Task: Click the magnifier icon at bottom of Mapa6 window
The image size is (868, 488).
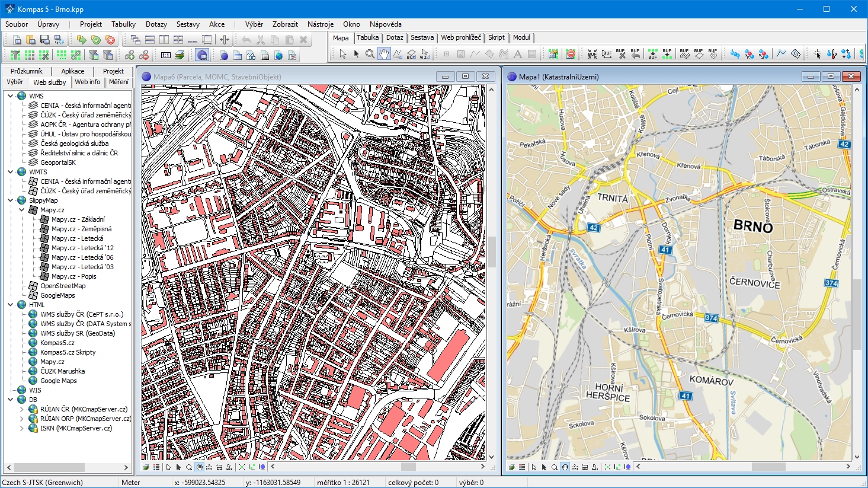Action: click(x=189, y=467)
